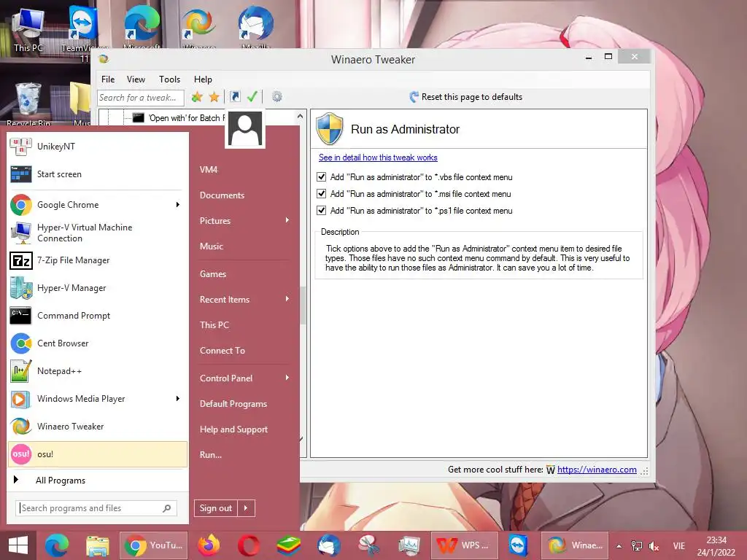Click the create shortcut icon in the toolbar
Viewport: 747px width, 560px height.
point(235,97)
